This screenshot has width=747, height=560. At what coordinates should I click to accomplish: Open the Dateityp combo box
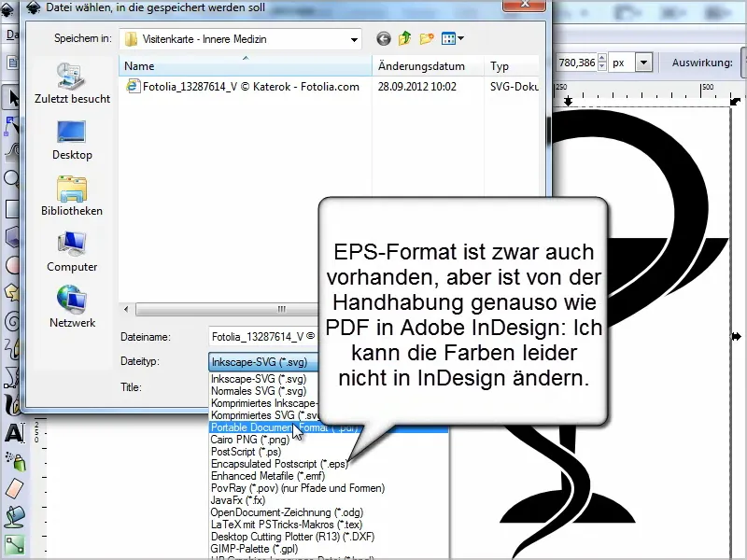tap(263, 362)
